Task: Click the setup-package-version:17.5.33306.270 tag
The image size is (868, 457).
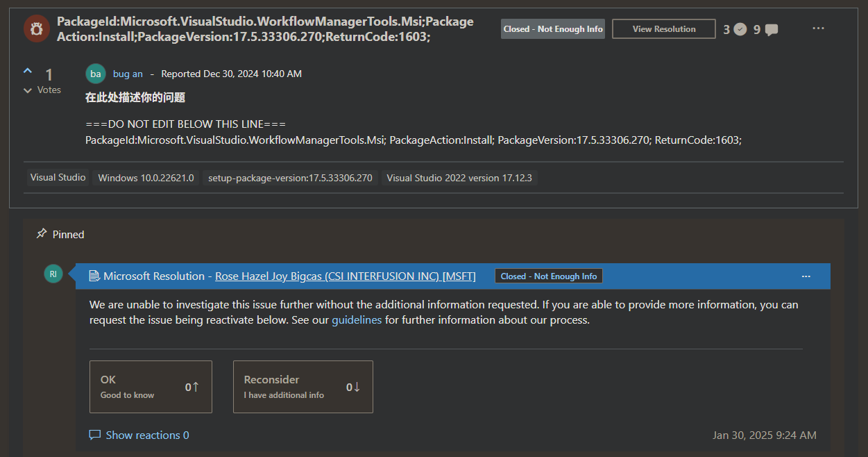Action: click(x=291, y=178)
